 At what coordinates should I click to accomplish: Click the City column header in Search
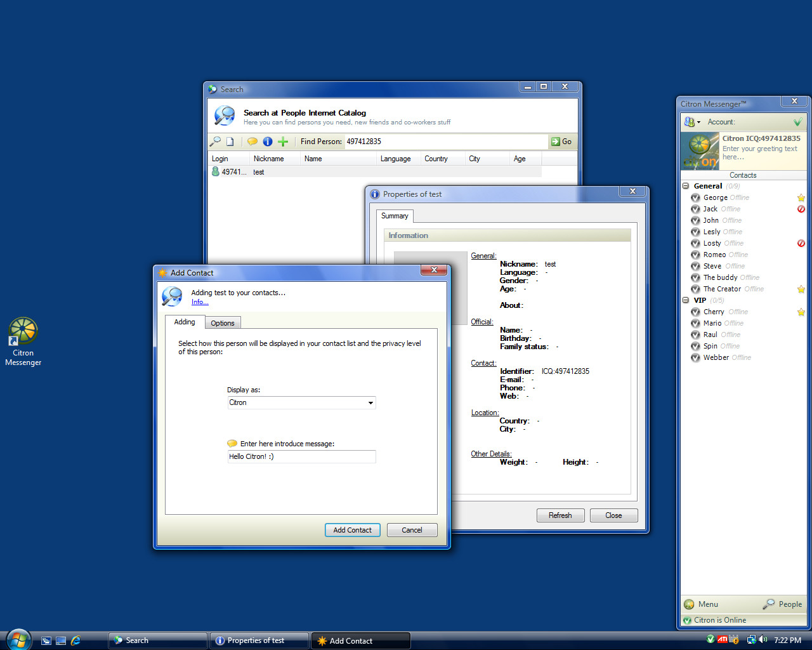[x=487, y=159]
